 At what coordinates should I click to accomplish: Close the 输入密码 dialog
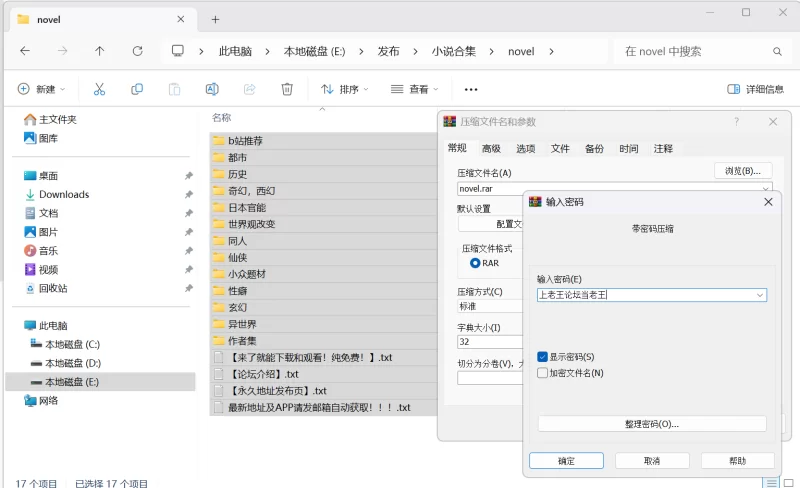click(x=768, y=202)
